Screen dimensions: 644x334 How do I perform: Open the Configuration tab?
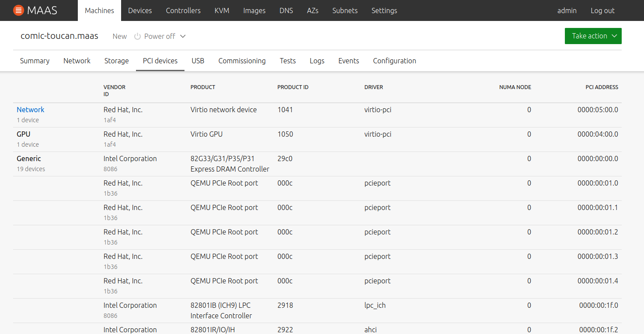[x=394, y=61]
